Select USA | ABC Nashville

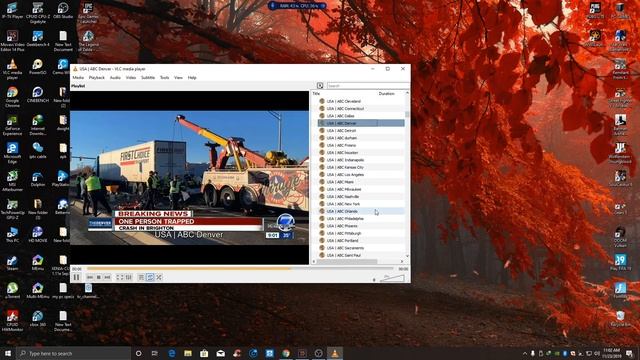361,197
